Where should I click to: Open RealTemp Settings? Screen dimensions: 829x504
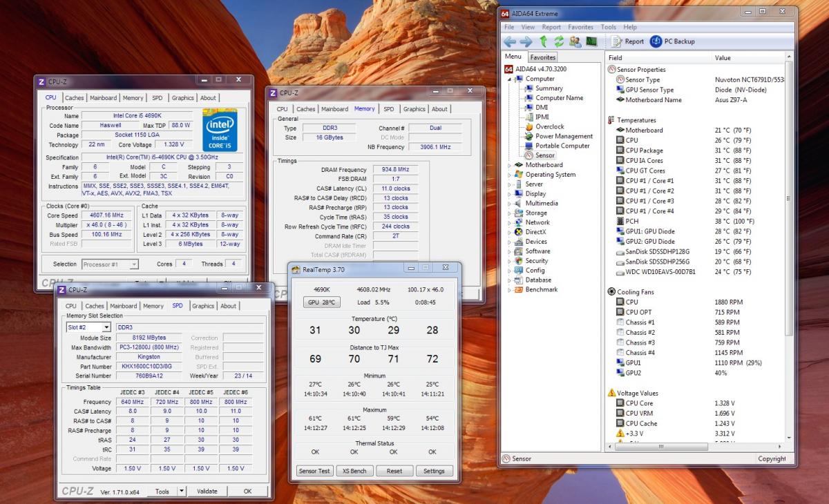[x=434, y=471]
